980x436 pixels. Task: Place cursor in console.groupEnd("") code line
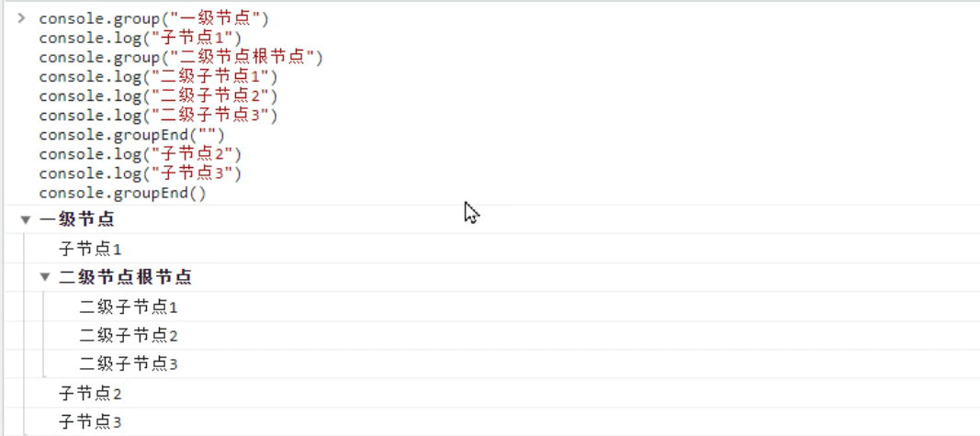click(x=131, y=135)
